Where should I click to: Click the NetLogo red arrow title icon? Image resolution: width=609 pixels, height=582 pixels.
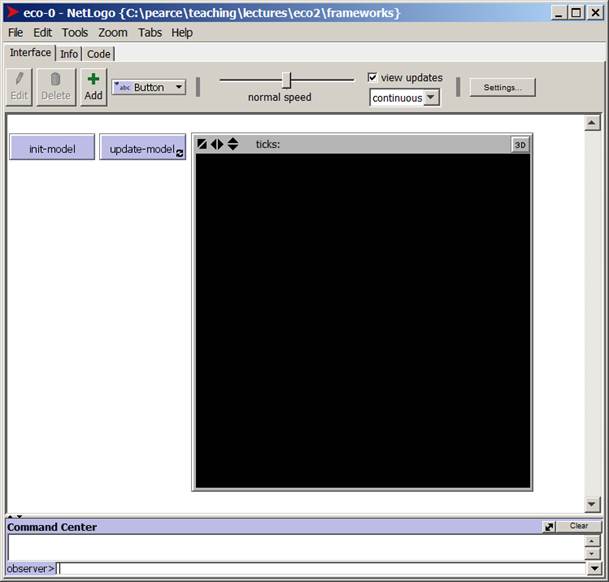tap(12, 12)
